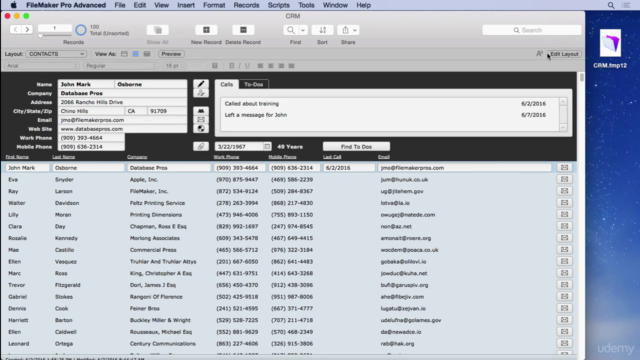Open Find mode magnifier icon
This screenshot has height=360, width=640.
(x=291, y=30)
